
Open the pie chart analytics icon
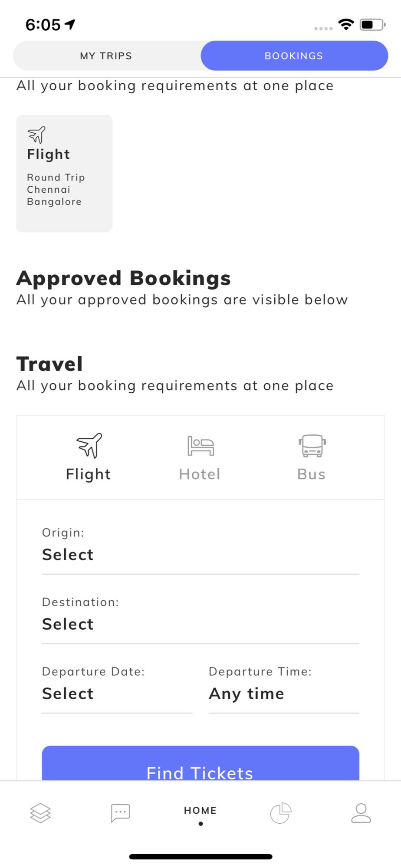tap(281, 813)
